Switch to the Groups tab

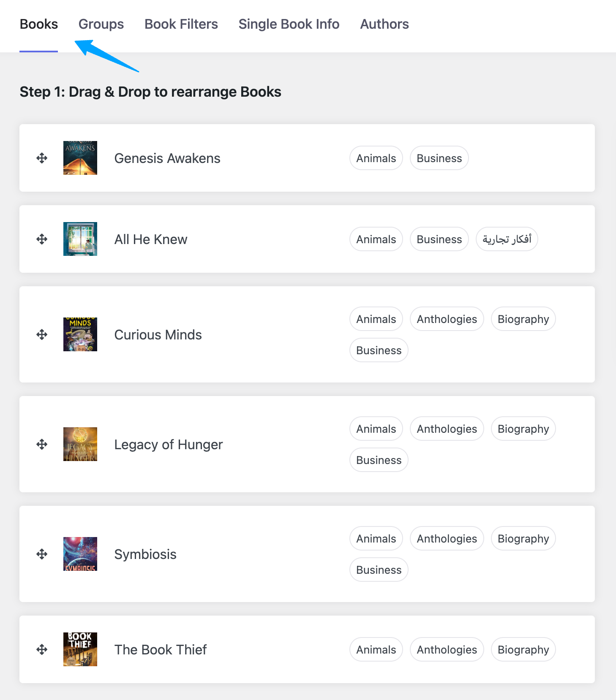pos(101,24)
